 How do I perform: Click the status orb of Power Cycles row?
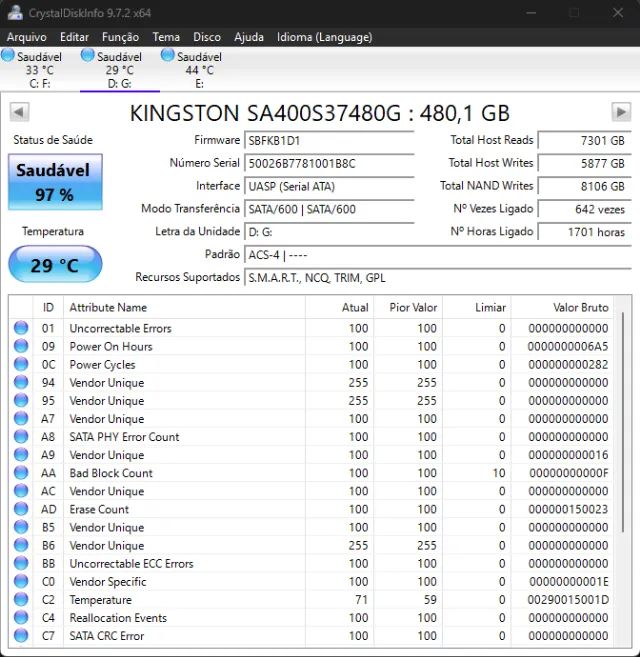click(x=21, y=364)
